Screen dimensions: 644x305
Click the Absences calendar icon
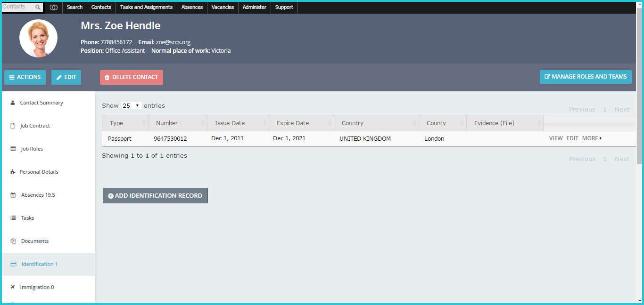pos(13,195)
